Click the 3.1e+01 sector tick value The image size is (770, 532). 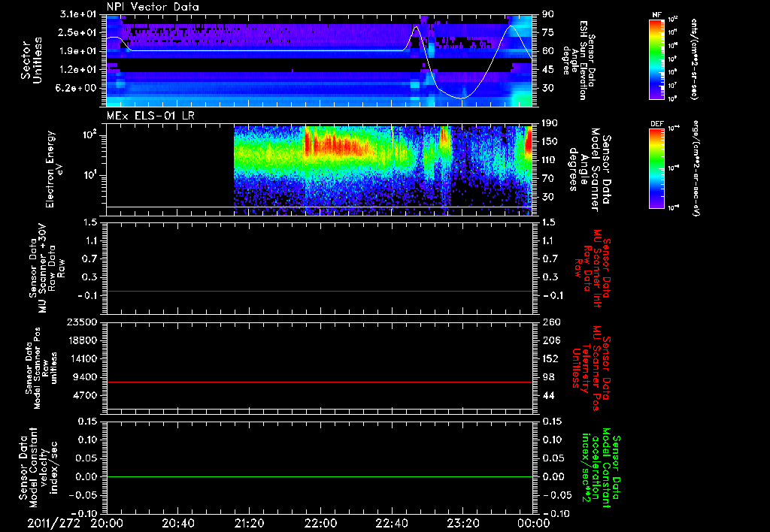pyautogui.click(x=77, y=14)
